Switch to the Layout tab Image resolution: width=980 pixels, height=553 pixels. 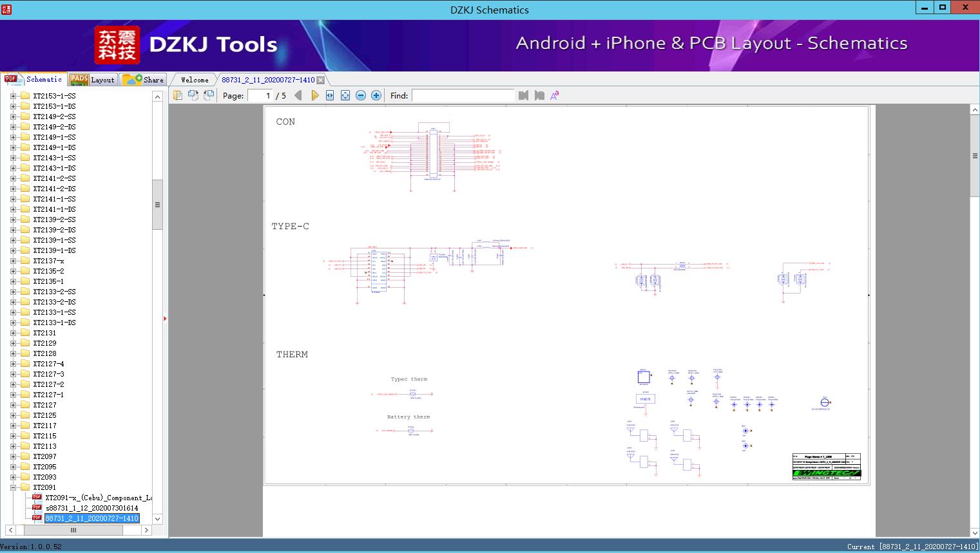[92, 79]
